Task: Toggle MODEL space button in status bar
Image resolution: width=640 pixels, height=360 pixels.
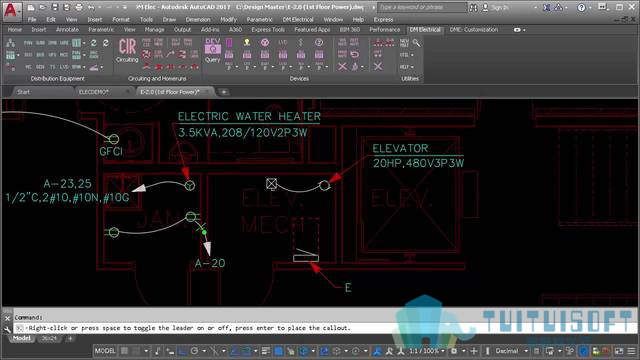Action: (105, 351)
